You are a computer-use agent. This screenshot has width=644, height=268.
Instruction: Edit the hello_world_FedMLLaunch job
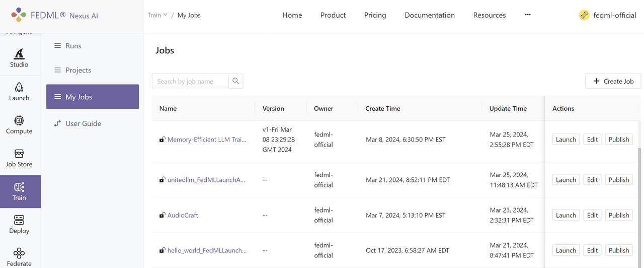click(x=593, y=250)
